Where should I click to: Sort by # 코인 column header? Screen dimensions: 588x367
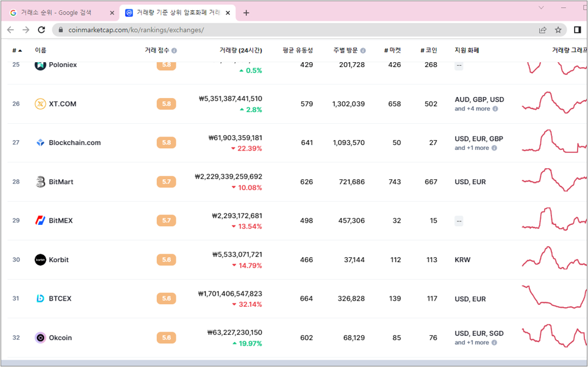429,50
